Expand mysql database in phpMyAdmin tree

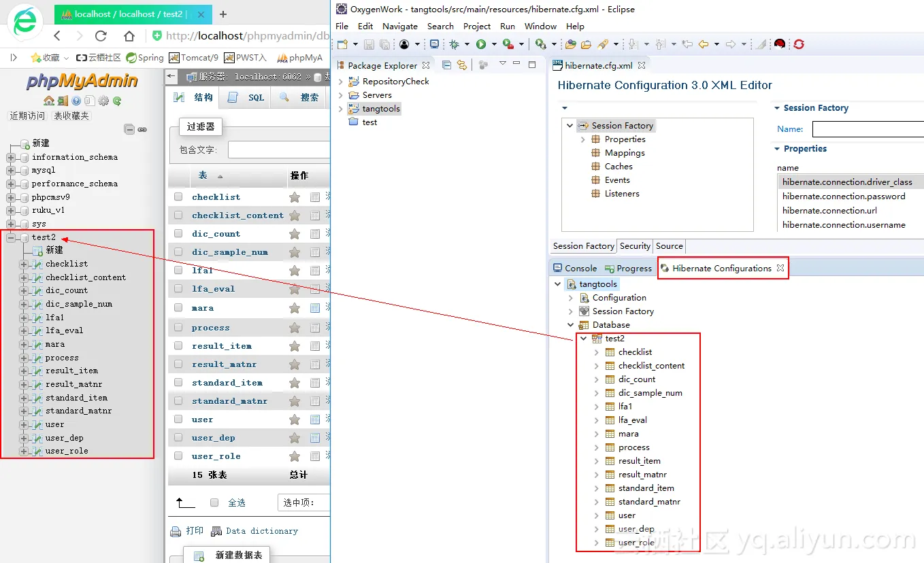click(x=11, y=171)
